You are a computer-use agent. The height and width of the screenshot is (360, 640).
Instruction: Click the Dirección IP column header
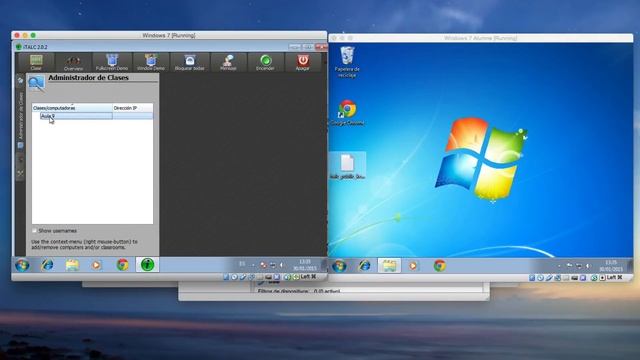(x=133, y=108)
